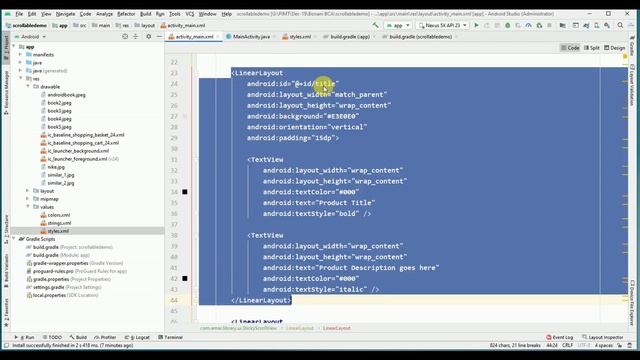Click collapse all icon in Project panel
This screenshot has width=640, height=360.
click(136, 36)
